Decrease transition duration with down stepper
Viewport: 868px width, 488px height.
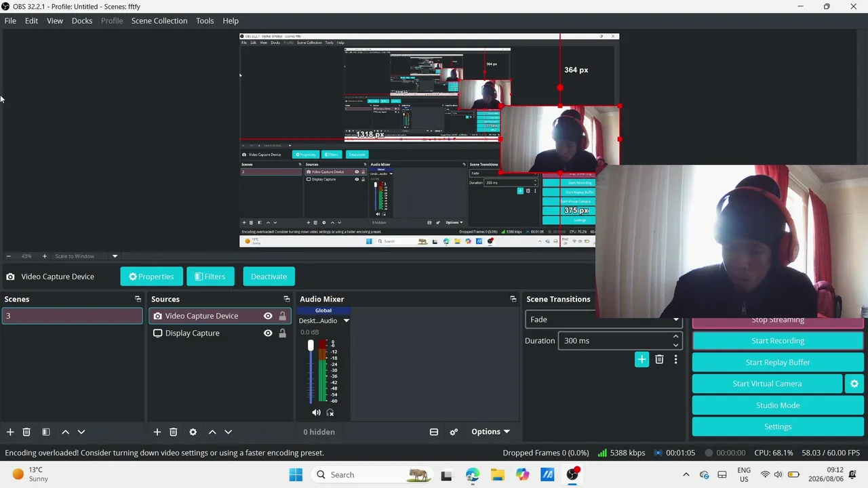point(675,345)
